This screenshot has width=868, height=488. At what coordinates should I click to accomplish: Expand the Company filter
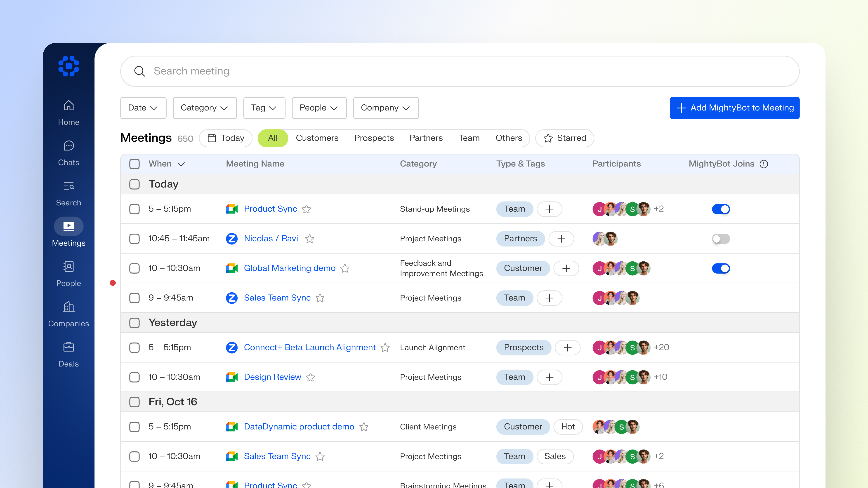385,108
